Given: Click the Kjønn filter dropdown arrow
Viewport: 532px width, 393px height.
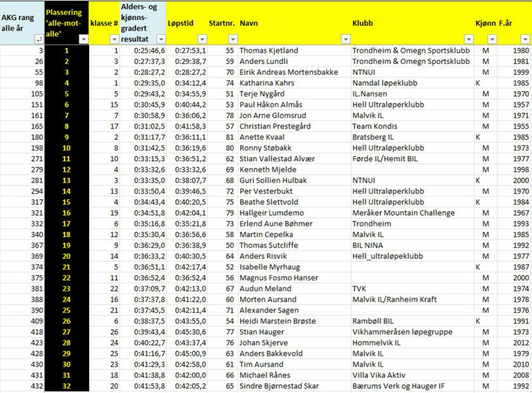Looking at the screenshot, I should [492, 39].
